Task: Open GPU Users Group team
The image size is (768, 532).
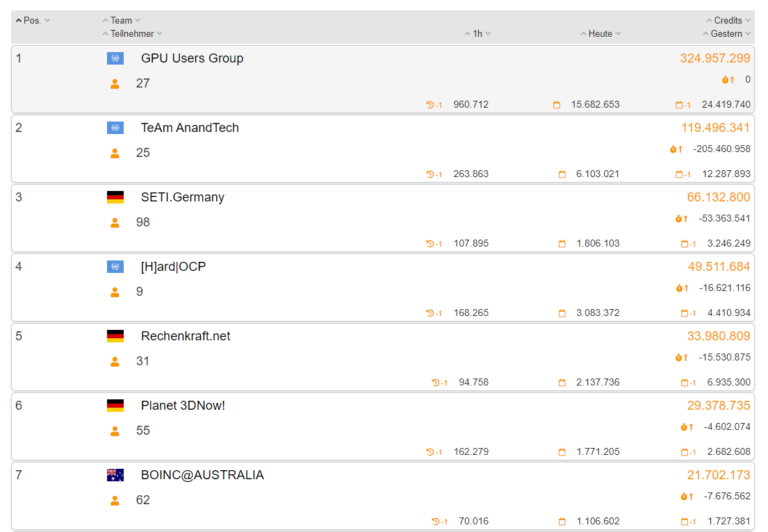Action: click(192, 58)
